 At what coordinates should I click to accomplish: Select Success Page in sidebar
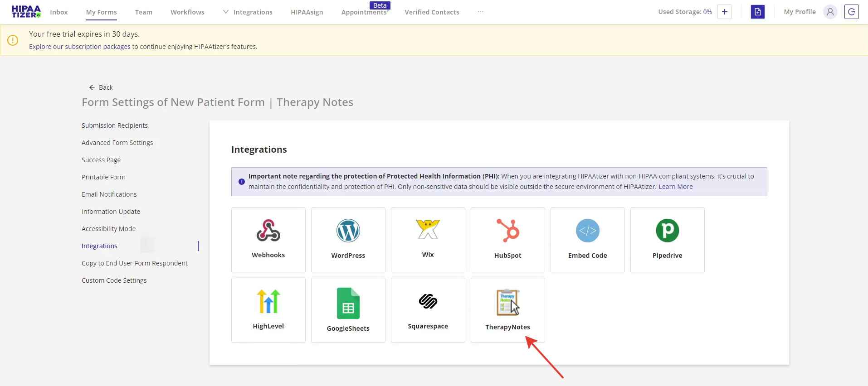101,160
